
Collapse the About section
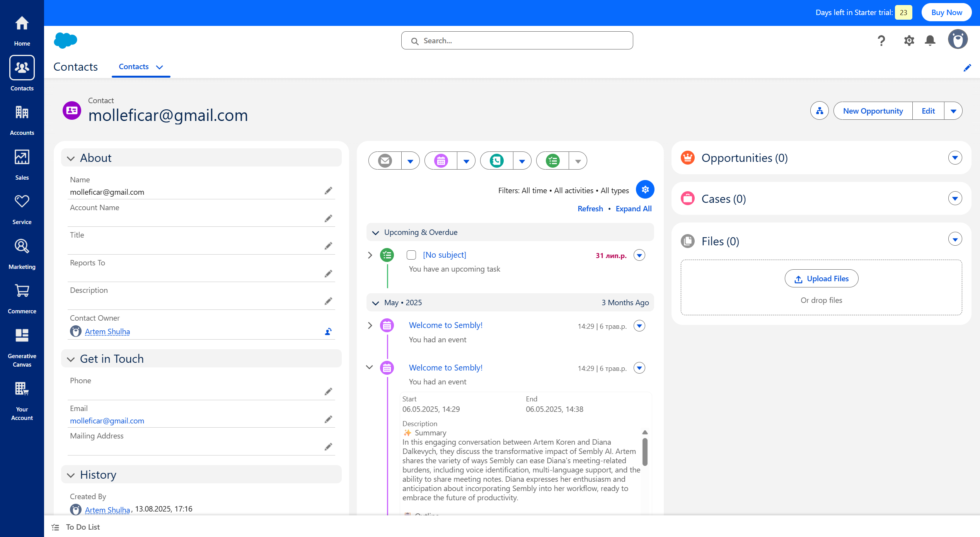click(x=71, y=158)
